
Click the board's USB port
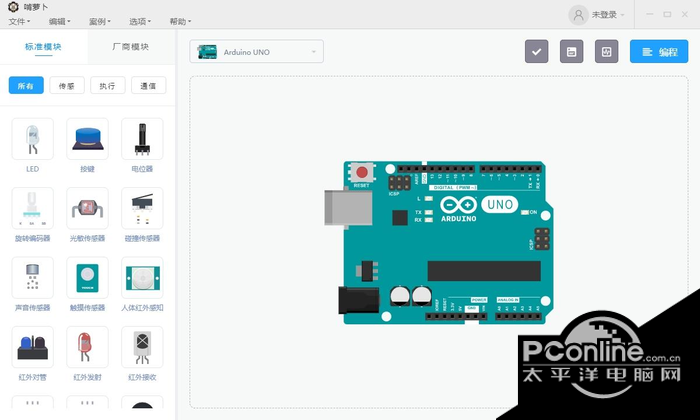(x=348, y=208)
